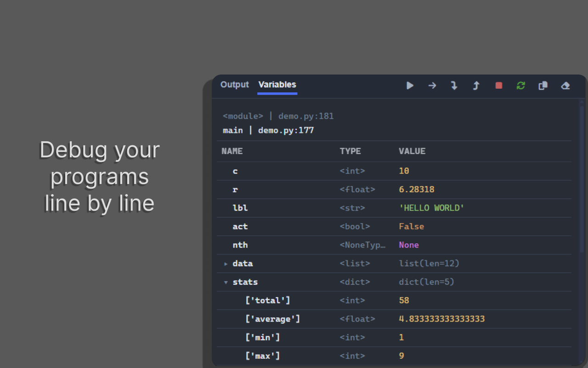This screenshot has height=368, width=588.
Task: Click the TYPE column header
Action: [x=351, y=151]
